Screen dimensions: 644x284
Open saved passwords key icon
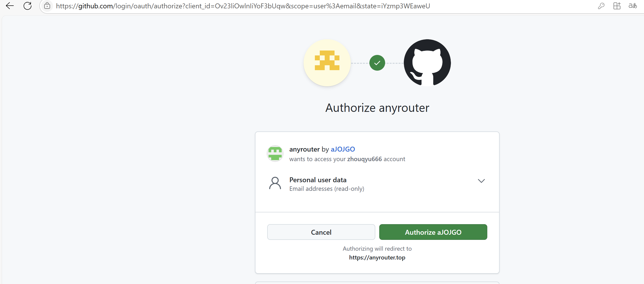(601, 6)
